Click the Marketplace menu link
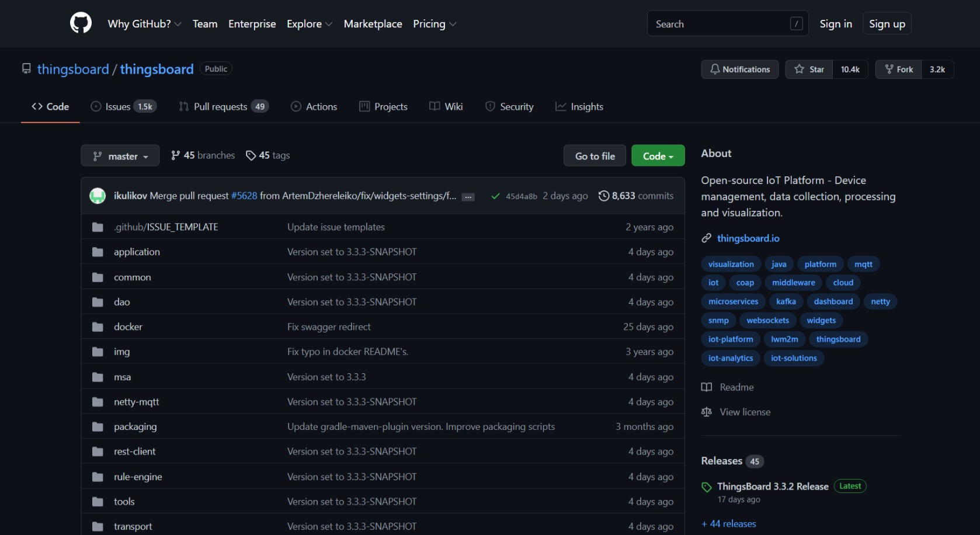 coord(373,24)
